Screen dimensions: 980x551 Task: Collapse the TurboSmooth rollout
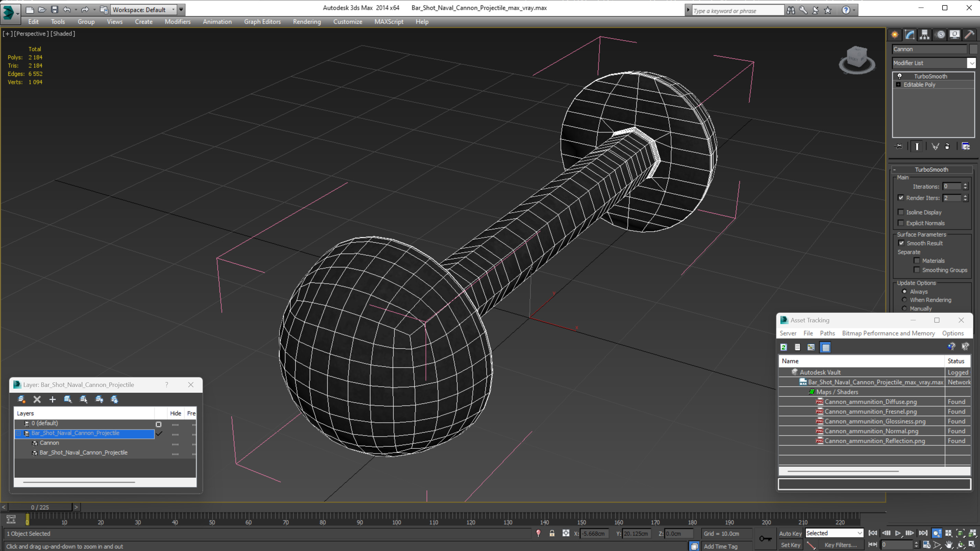[931, 170]
